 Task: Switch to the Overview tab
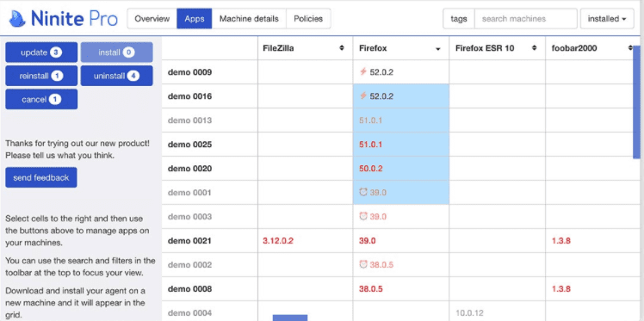[x=152, y=19]
